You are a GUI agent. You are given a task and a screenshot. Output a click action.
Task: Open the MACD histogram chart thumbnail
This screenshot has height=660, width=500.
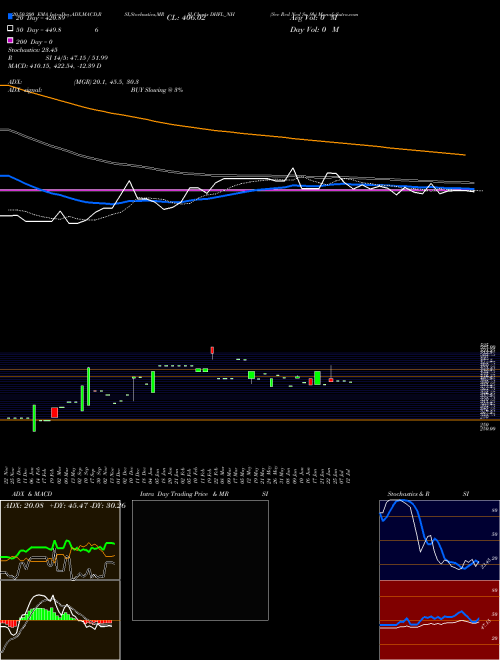(x=60, y=620)
